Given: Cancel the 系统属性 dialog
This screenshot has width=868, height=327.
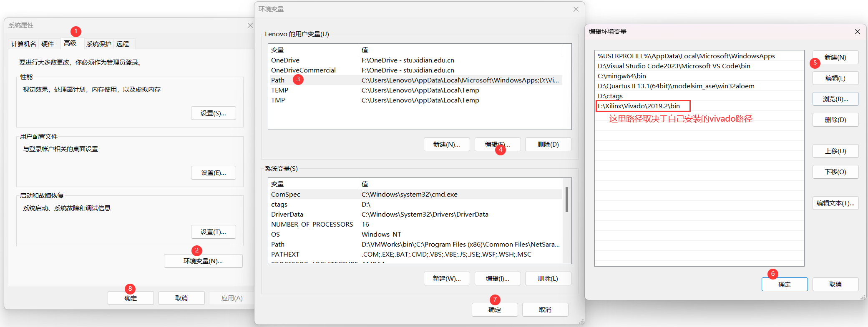Looking at the screenshot, I should (x=181, y=298).
